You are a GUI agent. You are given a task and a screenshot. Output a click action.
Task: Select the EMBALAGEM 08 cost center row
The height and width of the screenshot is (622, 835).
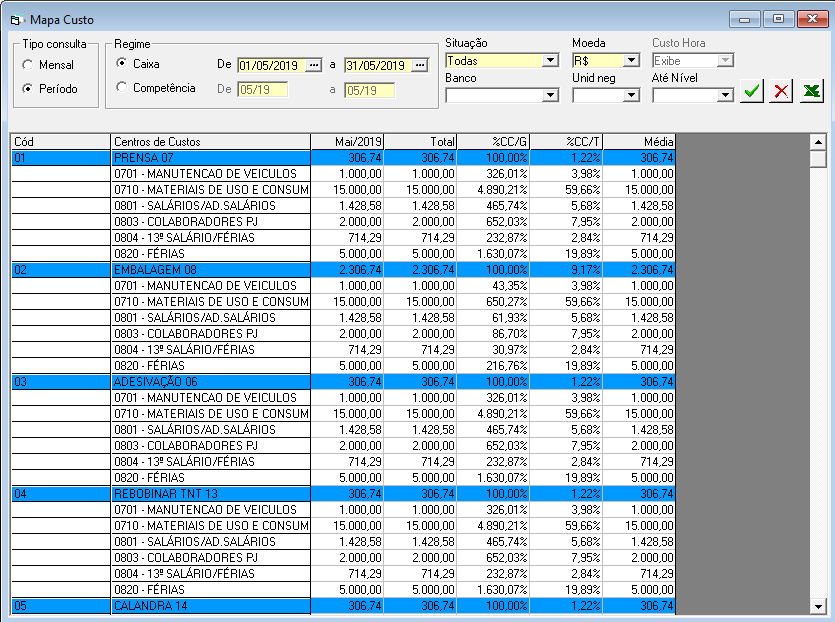pos(209,269)
